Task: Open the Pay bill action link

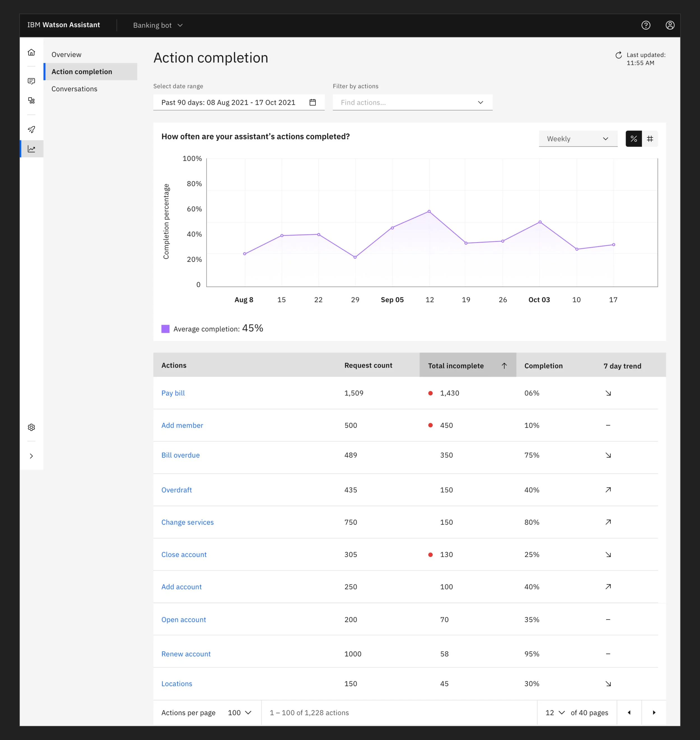Action: click(173, 393)
